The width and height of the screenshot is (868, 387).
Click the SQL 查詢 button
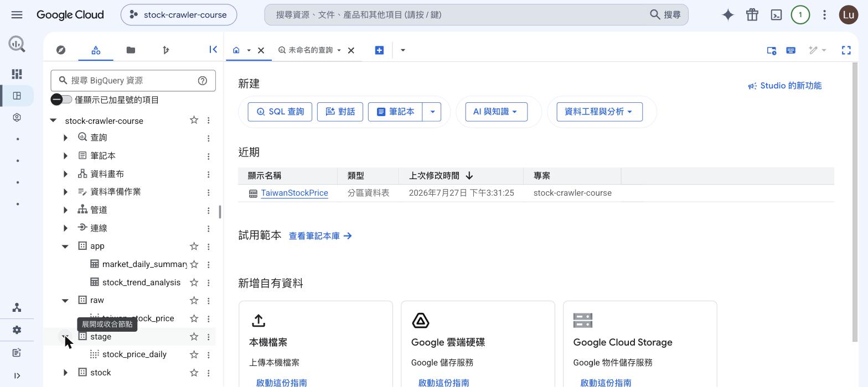click(x=280, y=112)
